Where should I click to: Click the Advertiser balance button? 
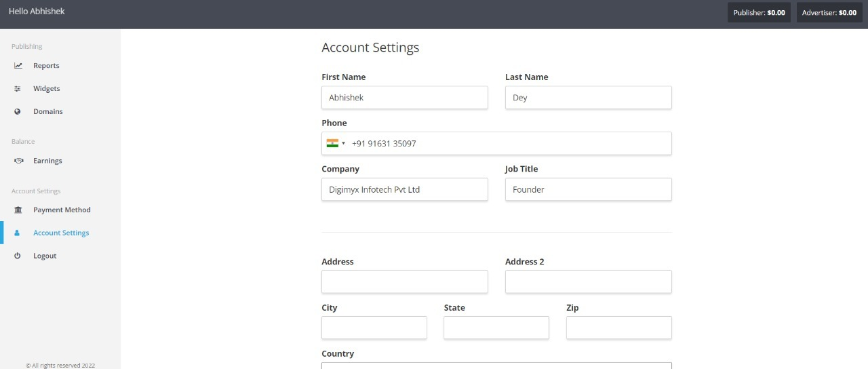pyautogui.click(x=829, y=12)
